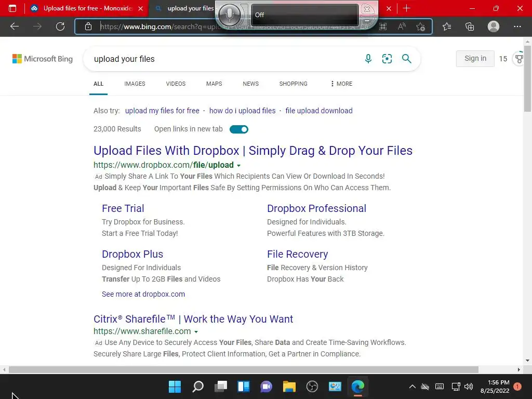
Task: Expand the dropbox.com URL dropdown arrow
Action: click(x=238, y=166)
